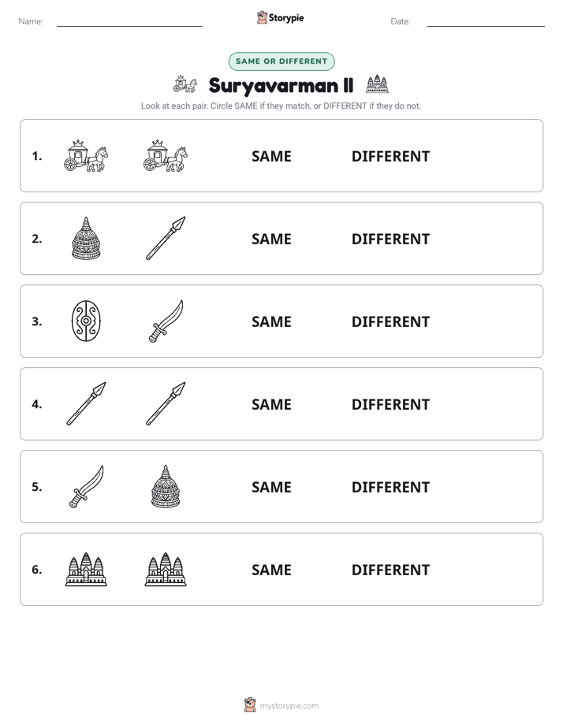Choose DIFFERENT for pair 2
563x728 pixels.
tap(390, 239)
